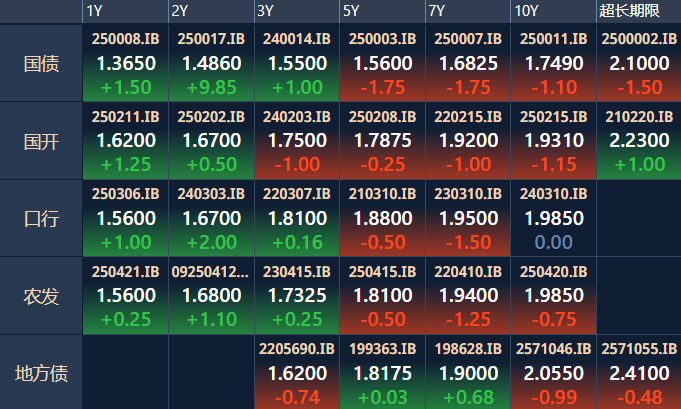The image size is (681, 409).
Task: Click the 1Y maturity column header
Action: (95, 11)
